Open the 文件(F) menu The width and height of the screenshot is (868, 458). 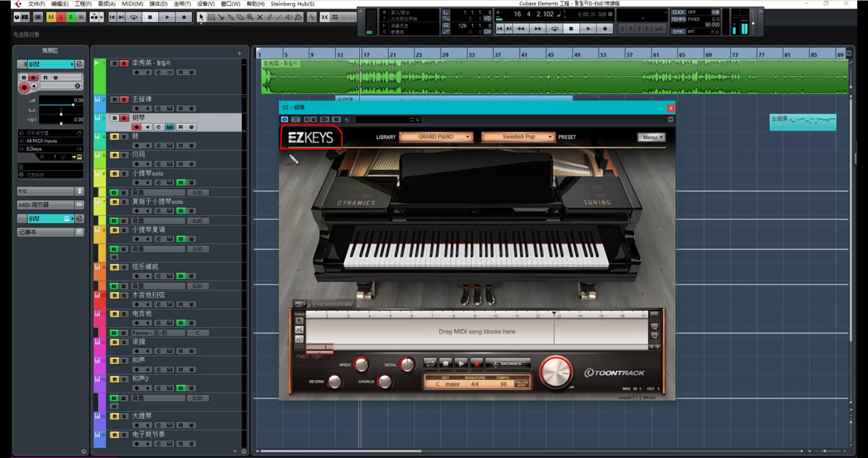click(36, 4)
